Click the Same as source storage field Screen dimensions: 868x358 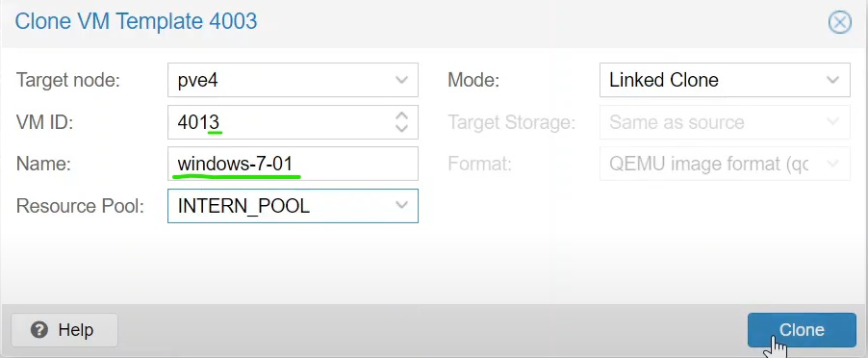pyautogui.click(x=725, y=122)
